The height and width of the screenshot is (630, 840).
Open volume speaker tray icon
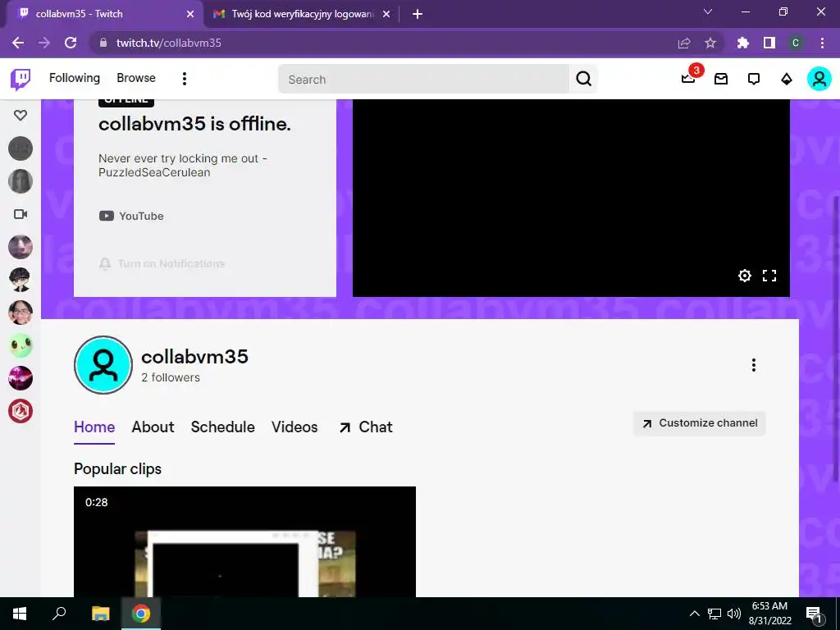coord(734,614)
